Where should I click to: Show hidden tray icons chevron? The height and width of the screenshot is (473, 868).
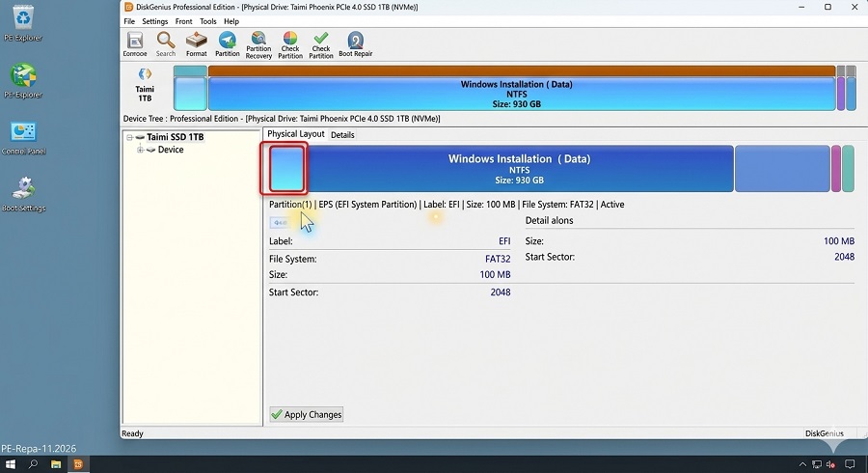pyautogui.click(x=802, y=464)
